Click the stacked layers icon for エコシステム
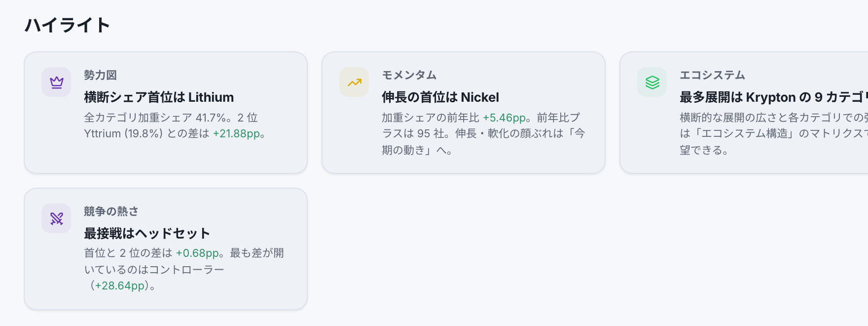Screen dimensions: 868x326 652,82
